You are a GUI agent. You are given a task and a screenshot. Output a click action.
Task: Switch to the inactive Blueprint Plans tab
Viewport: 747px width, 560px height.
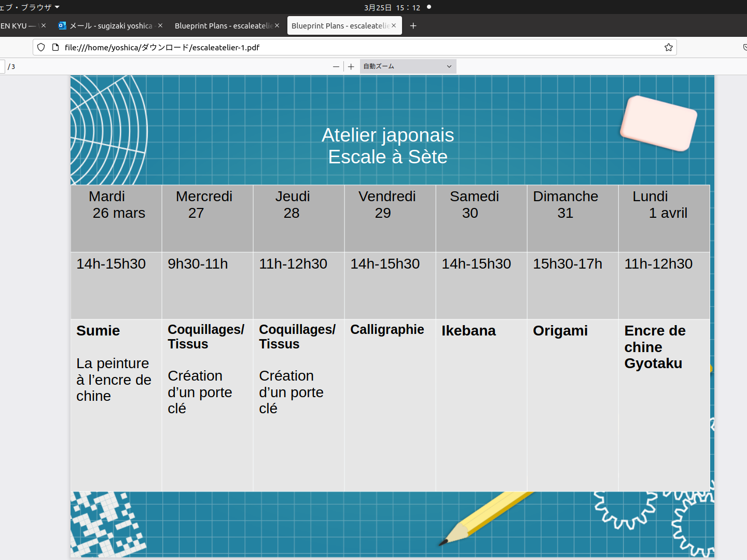223,25
